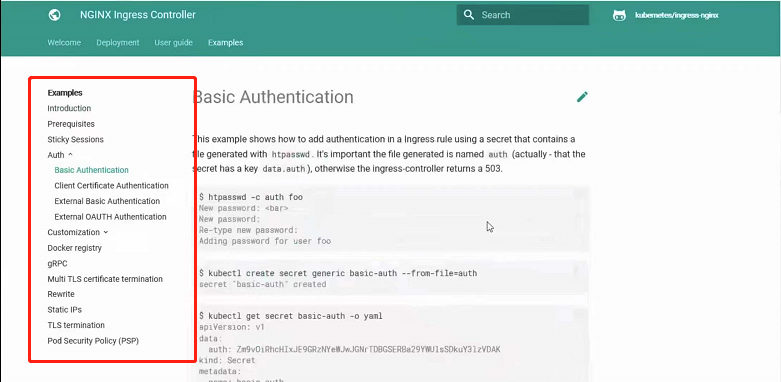Viewport: 781px width, 382px height.
Task: Click the NGINX Ingress Controller title
Action: [138, 15]
